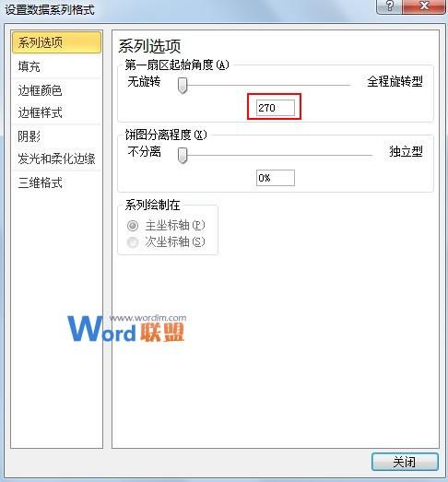Click the angle input field showing 270
Image resolution: width=448 pixels, height=482 pixels.
click(x=276, y=108)
